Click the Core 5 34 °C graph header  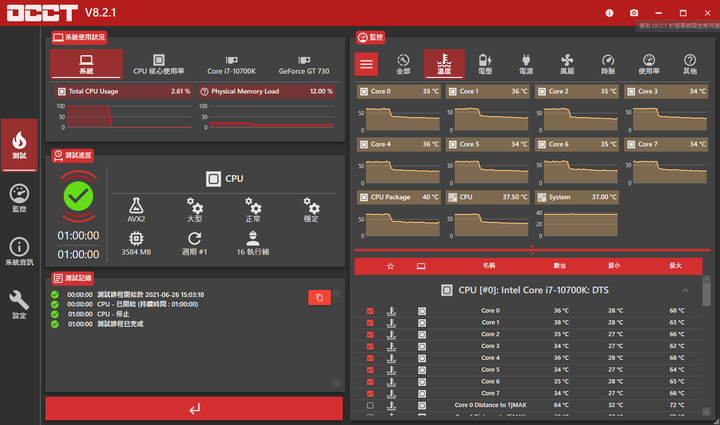click(x=488, y=144)
